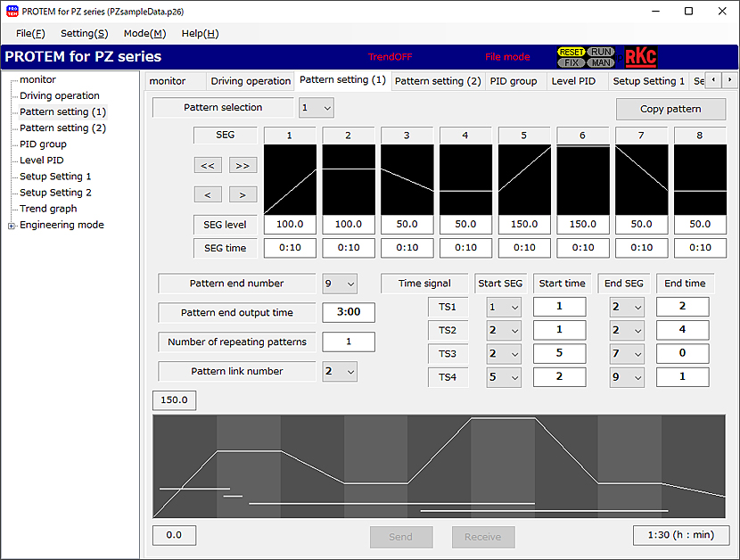Open the Help menu
Image resolution: width=740 pixels, height=560 pixels.
coord(200,34)
